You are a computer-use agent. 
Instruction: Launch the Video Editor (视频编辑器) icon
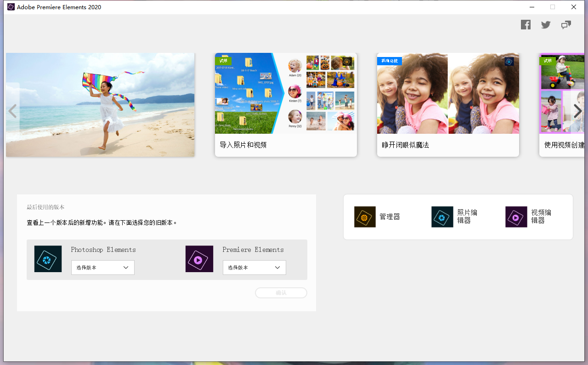pos(516,217)
